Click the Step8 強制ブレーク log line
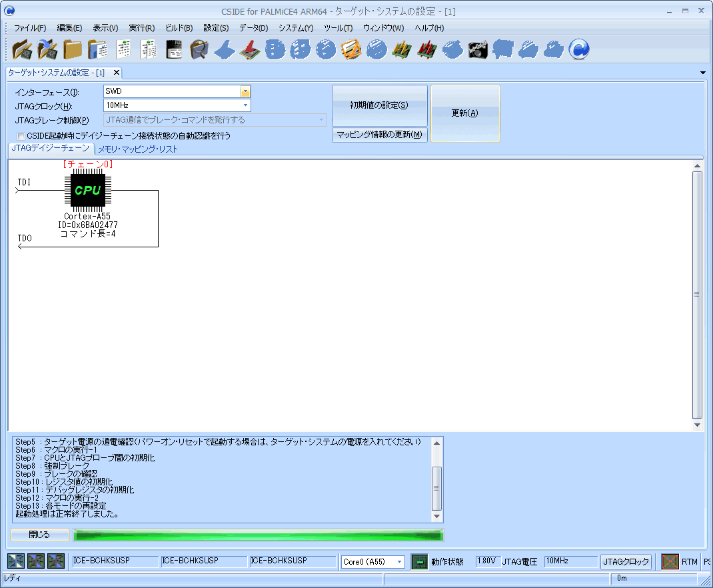 52,466
